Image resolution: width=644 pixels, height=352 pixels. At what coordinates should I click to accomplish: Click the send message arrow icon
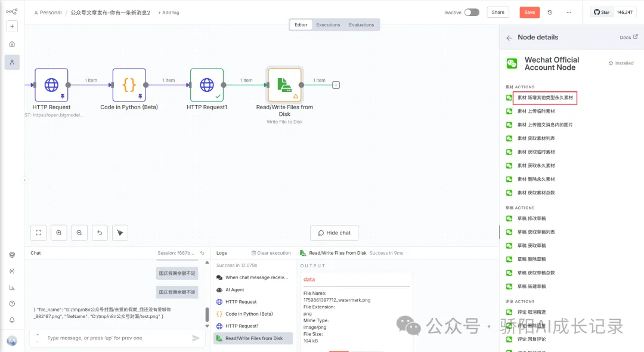[196, 338]
